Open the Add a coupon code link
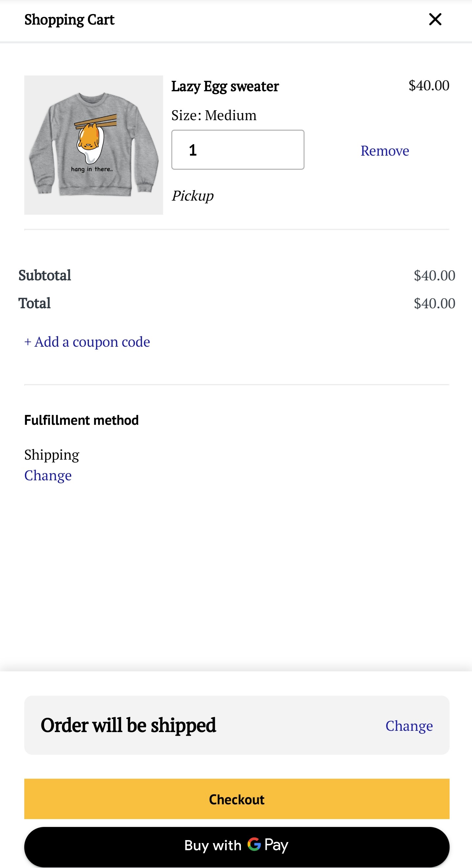 pyautogui.click(x=87, y=342)
